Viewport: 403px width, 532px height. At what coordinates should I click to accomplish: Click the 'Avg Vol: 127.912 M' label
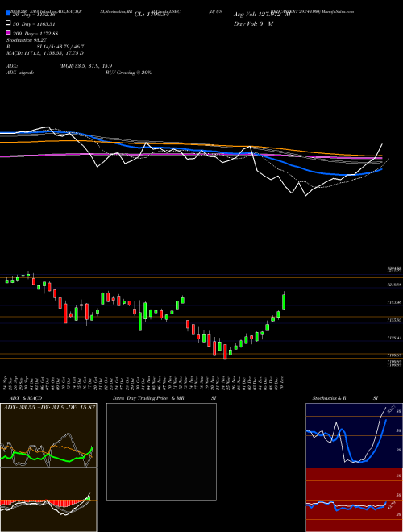click(x=262, y=15)
